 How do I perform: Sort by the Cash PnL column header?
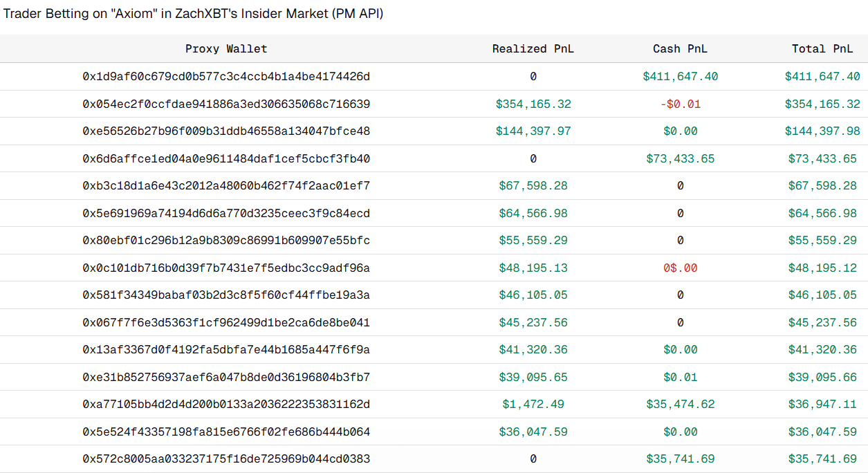[x=680, y=48]
